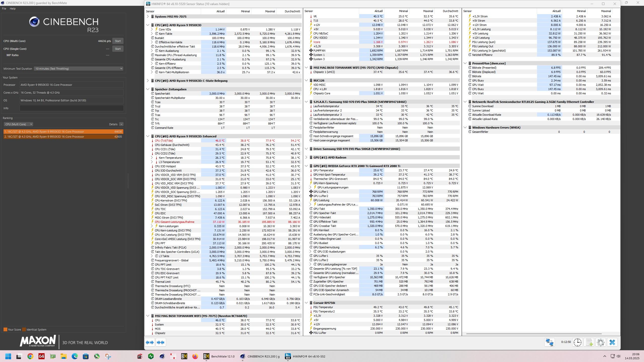
Task: Reset sensor values with the clock icon
Action: coord(577,342)
